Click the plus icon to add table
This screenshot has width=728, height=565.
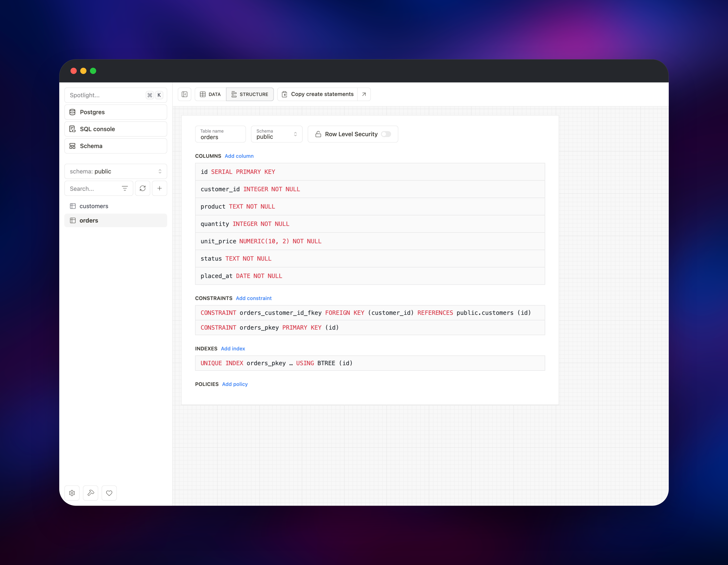tap(160, 188)
